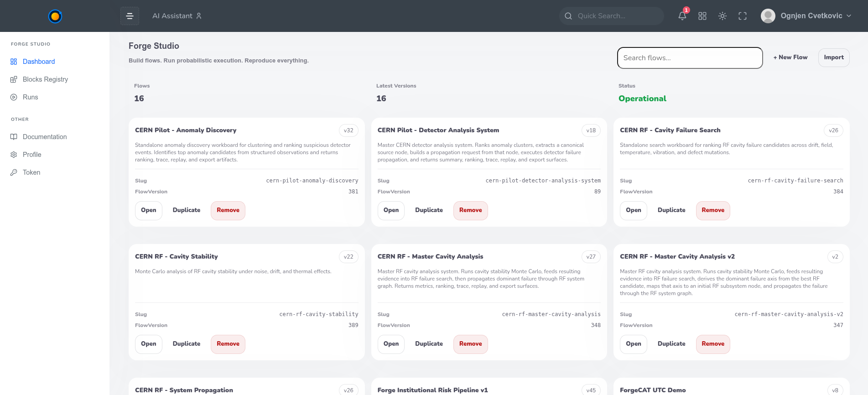The height and width of the screenshot is (395, 868).
Task: Click the Forge Studio logo icon
Action: point(55,16)
